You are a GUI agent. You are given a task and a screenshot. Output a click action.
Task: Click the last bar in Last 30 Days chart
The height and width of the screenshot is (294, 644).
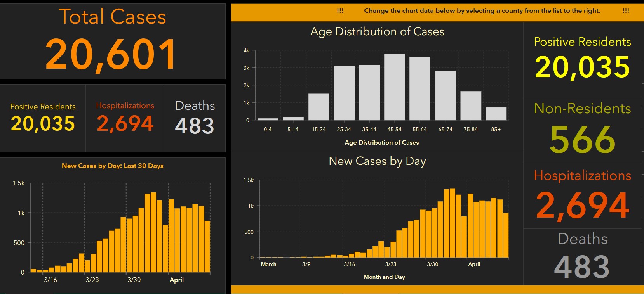pyautogui.click(x=207, y=247)
